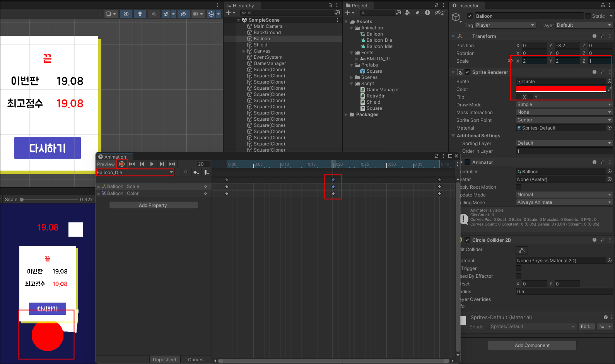Toggle Balloon object active checkbox
Screen dimensions: 615x364
[x=470, y=16]
